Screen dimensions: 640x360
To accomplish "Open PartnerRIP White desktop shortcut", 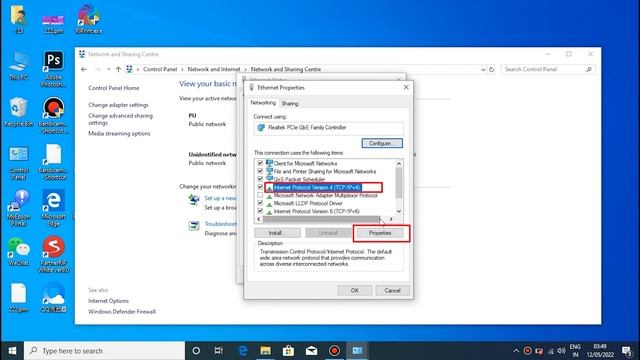I will click(x=53, y=254).
